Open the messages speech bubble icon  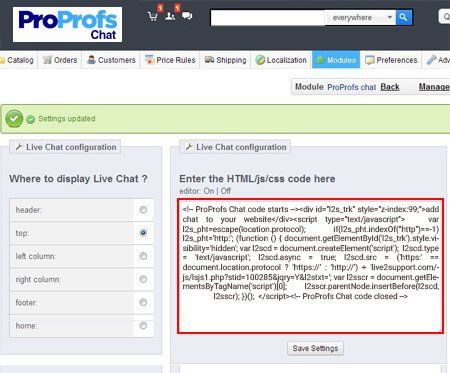187,16
